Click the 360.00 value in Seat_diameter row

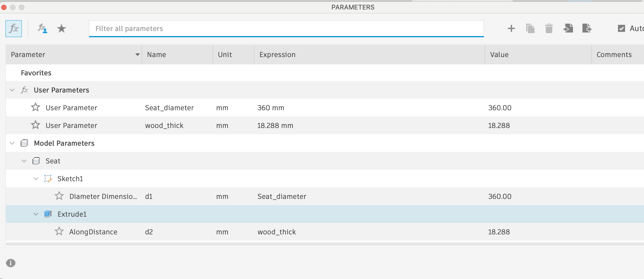[x=500, y=108]
